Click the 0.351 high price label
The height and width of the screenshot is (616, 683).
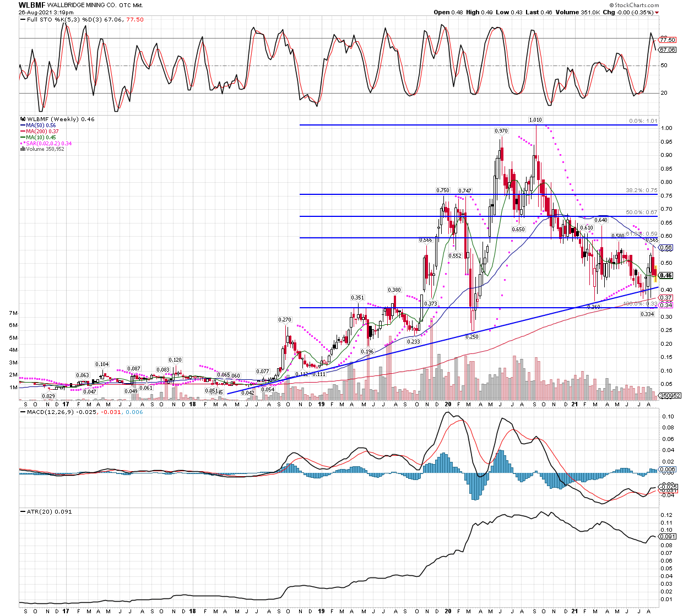coord(358,298)
